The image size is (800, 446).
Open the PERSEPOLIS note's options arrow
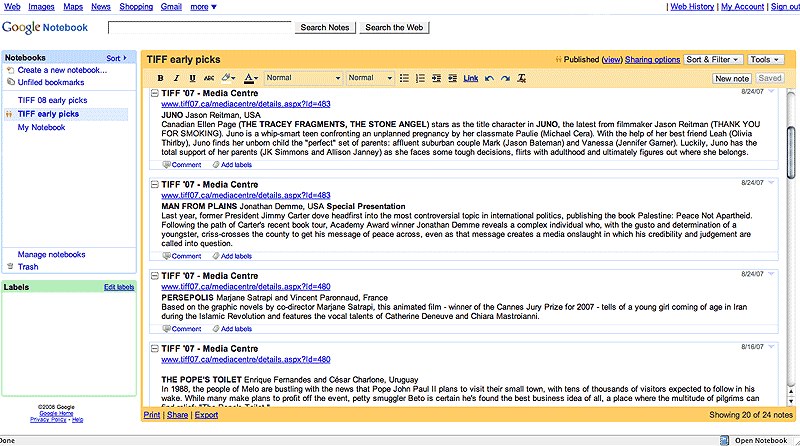point(771,274)
